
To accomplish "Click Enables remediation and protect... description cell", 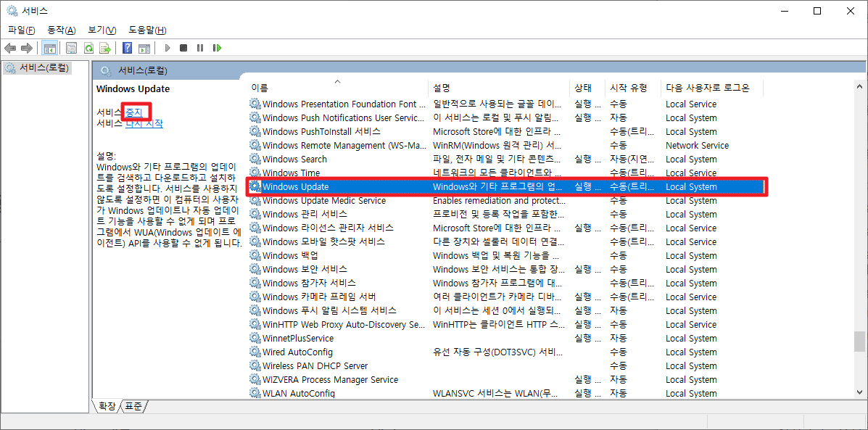I will (498, 200).
